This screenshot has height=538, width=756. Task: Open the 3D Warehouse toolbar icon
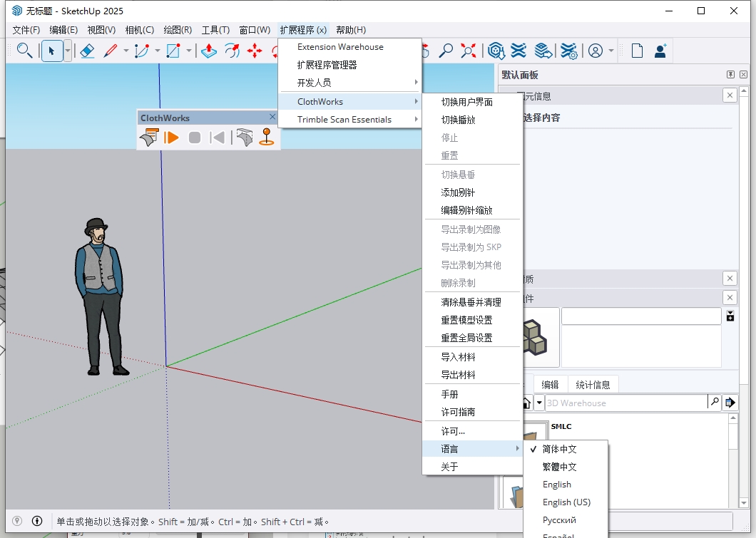click(x=496, y=51)
